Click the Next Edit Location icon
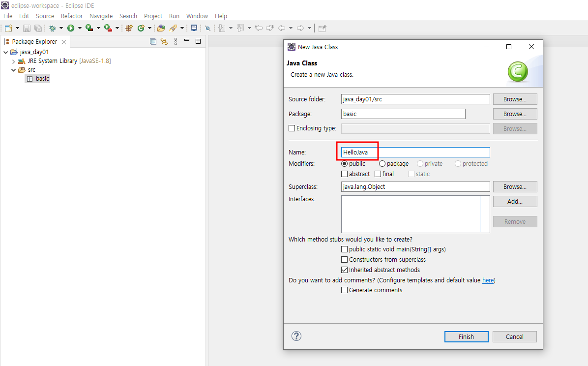Viewport: 588px width, 366px height. (x=269, y=28)
